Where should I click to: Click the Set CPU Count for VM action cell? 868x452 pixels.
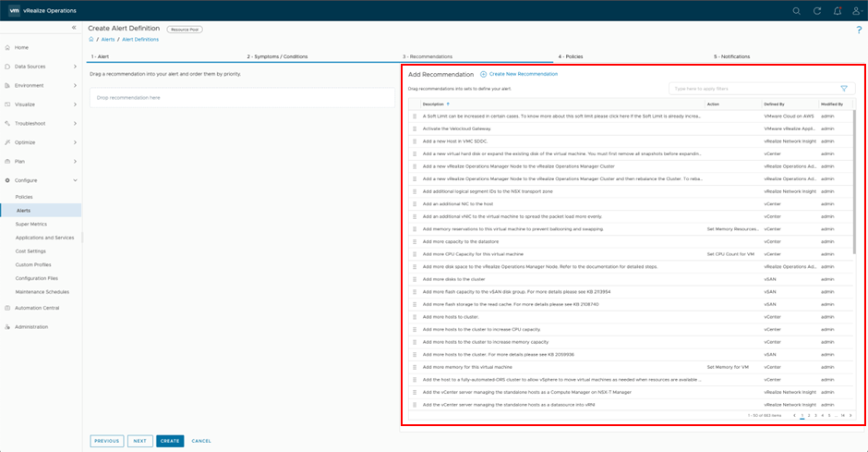730,254
